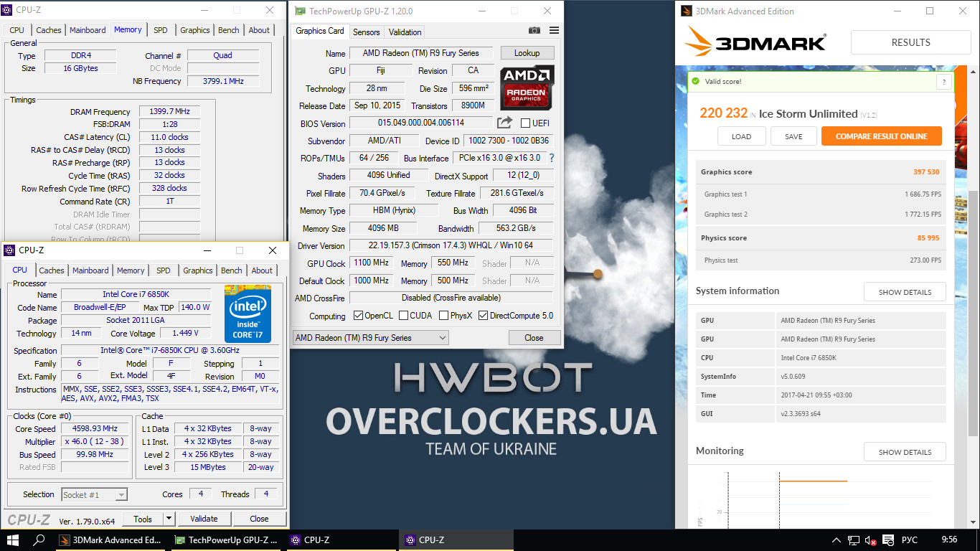Toggle CUDA checkbox

(x=404, y=316)
